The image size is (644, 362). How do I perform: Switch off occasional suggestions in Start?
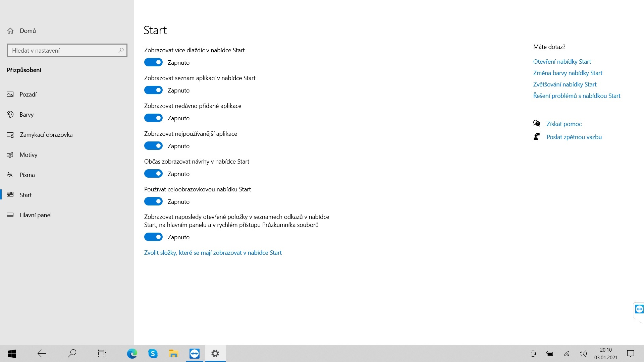(x=153, y=174)
